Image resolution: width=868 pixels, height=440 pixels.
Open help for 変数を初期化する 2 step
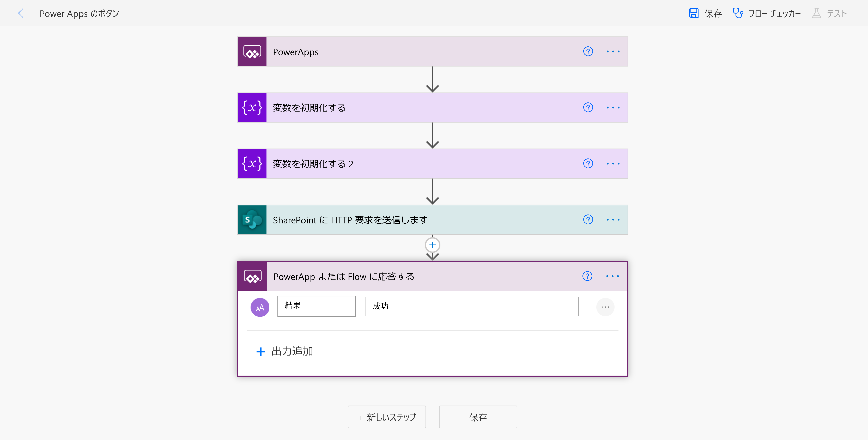[x=588, y=163]
